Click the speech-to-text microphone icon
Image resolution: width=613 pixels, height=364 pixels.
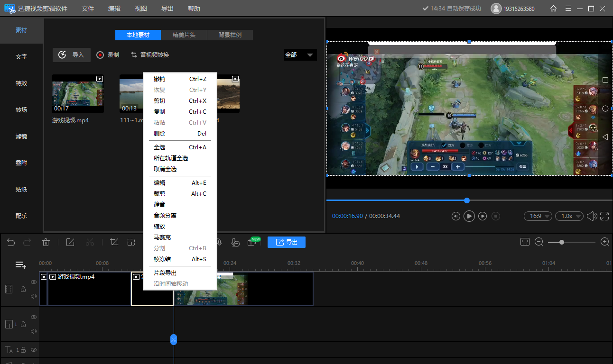pyautogui.click(x=235, y=243)
